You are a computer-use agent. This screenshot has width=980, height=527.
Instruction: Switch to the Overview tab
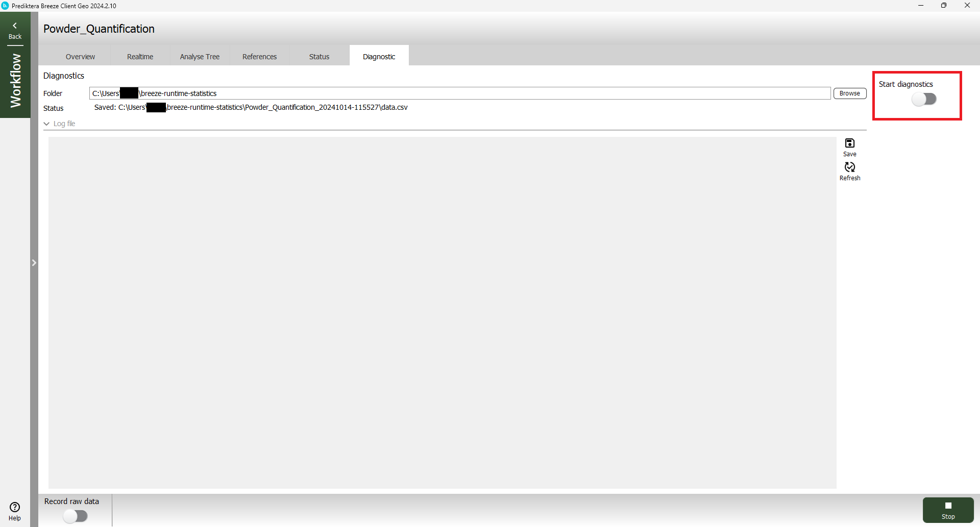[80, 57]
